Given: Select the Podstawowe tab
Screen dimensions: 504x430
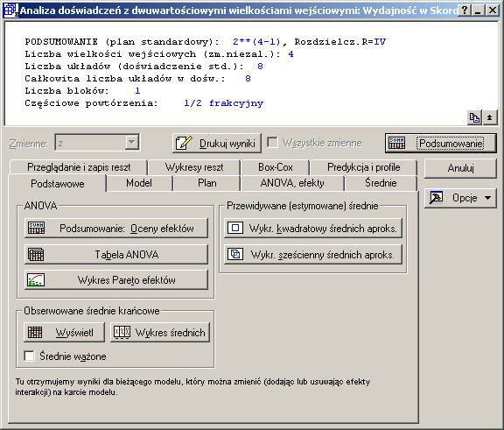Looking at the screenshot, I should point(58,184).
